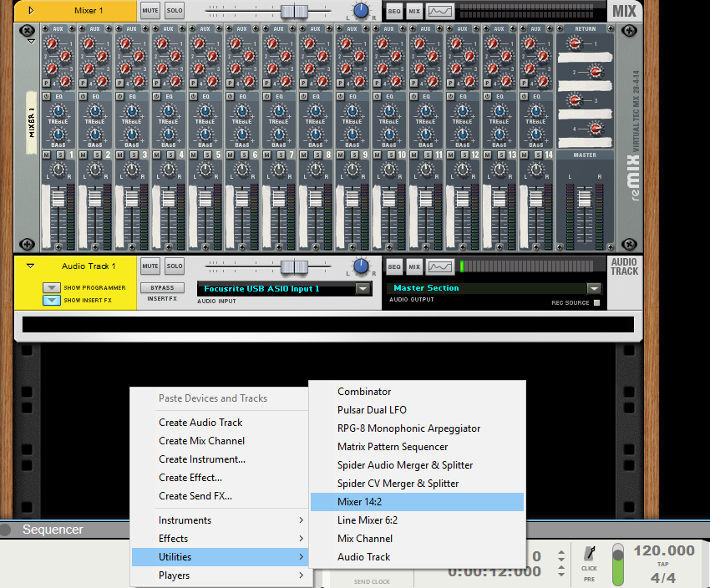Click the MIX button on Audio Track 1

[414, 266]
